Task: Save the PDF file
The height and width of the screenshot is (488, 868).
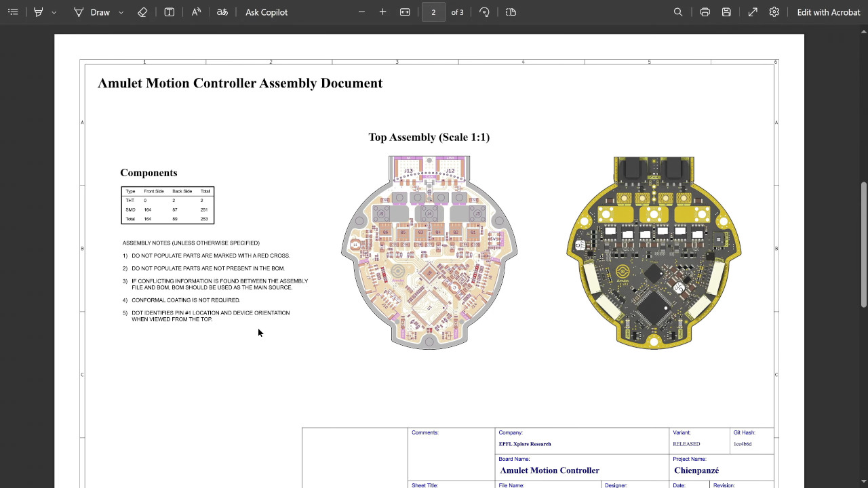Action: 726,12
